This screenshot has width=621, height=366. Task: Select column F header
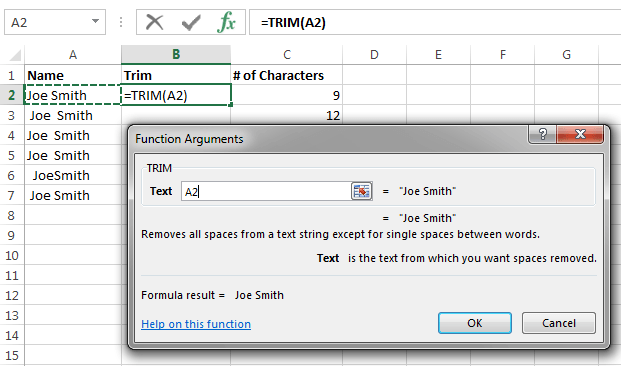point(503,55)
